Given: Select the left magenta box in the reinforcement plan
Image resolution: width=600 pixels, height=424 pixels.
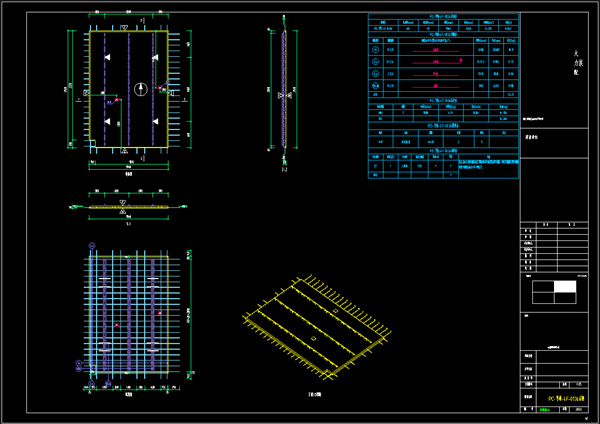Looking at the screenshot, I should point(116,325).
